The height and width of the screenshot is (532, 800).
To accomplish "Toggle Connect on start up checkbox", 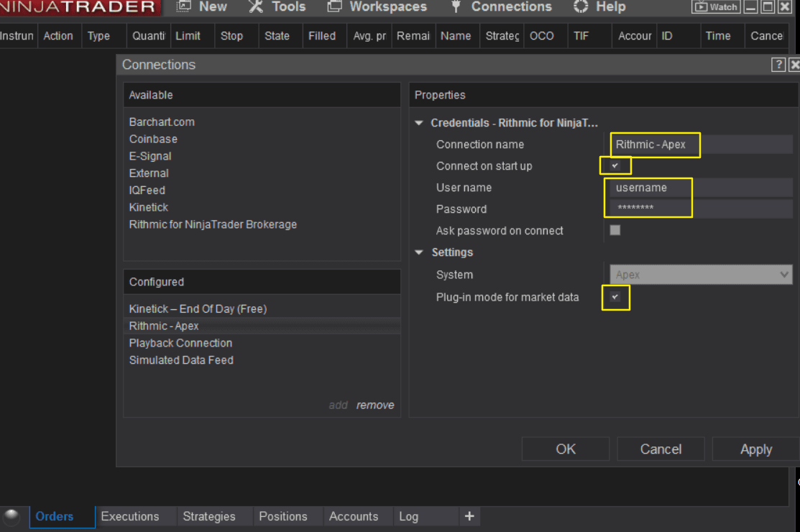I will coord(615,166).
